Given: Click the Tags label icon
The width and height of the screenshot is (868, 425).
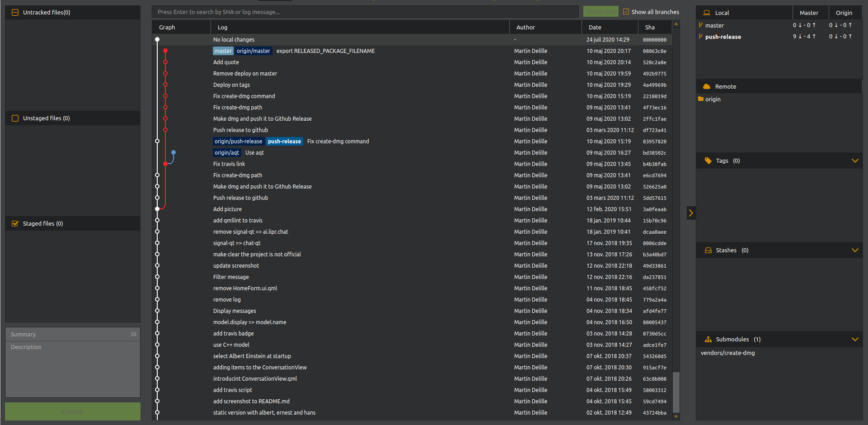Looking at the screenshot, I should [708, 161].
